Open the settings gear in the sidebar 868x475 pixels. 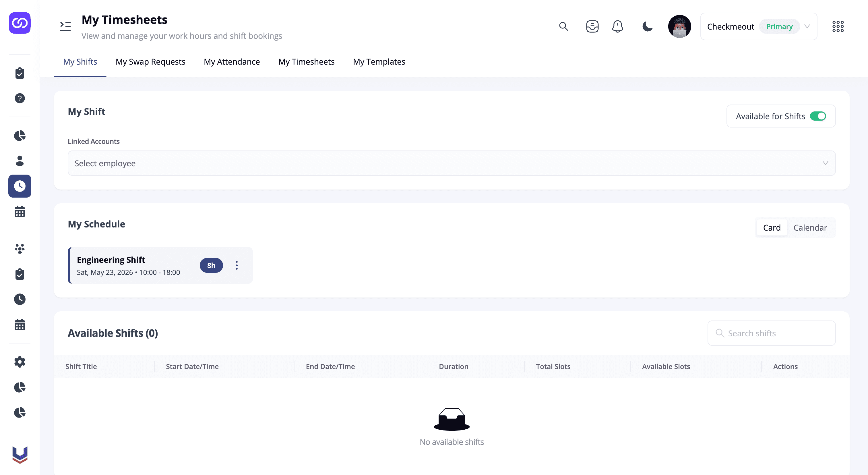coord(20,362)
